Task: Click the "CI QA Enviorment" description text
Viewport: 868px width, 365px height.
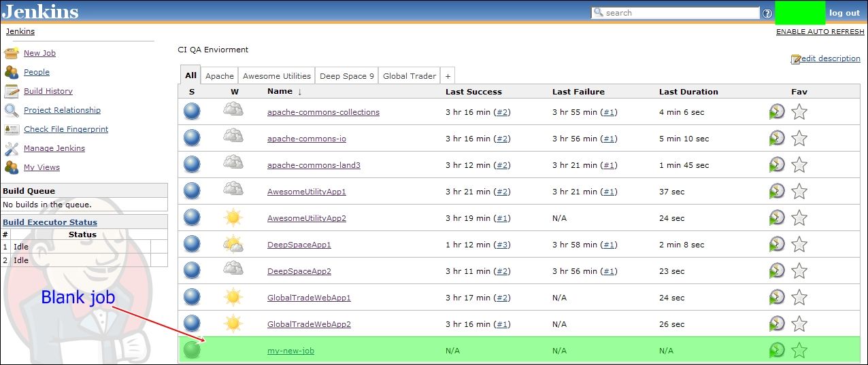Action: coord(213,50)
